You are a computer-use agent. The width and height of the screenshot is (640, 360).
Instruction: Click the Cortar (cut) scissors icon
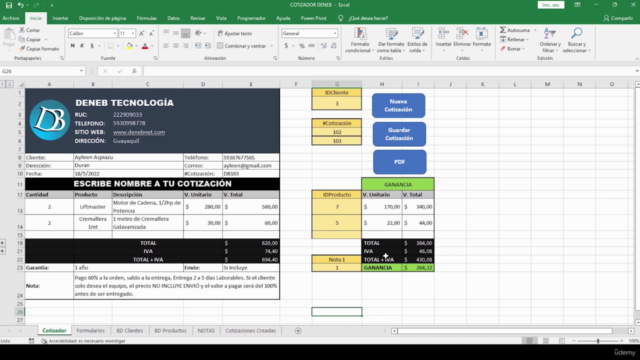[22, 30]
